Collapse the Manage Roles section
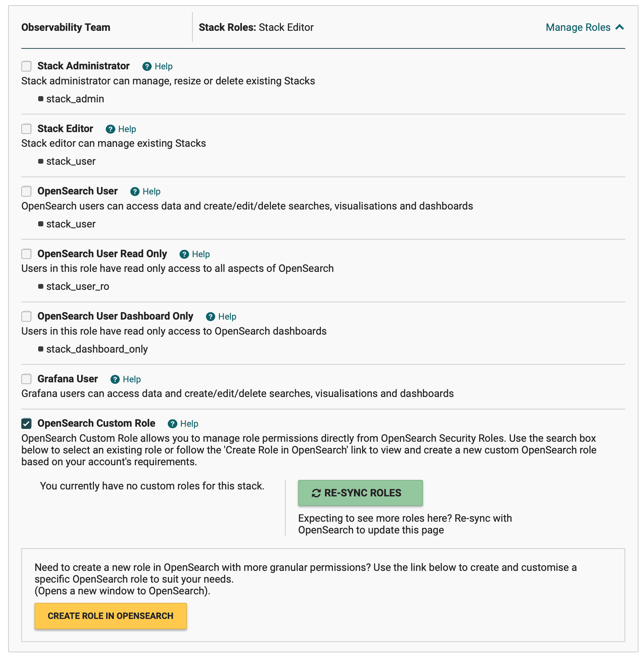Image resolution: width=644 pixels, height=656 pixels. coord(620,27)
